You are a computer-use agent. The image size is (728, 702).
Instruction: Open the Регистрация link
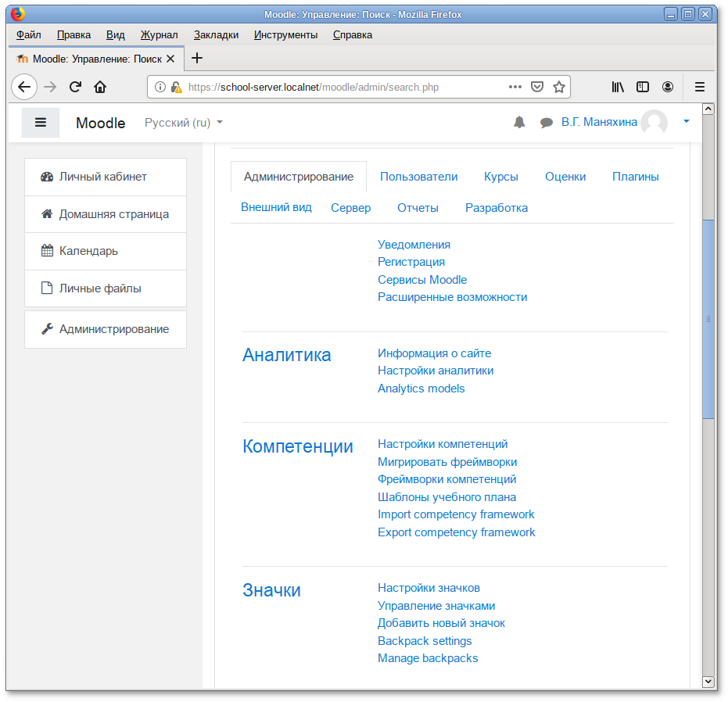pyautogui.click(x=411, y=262)
